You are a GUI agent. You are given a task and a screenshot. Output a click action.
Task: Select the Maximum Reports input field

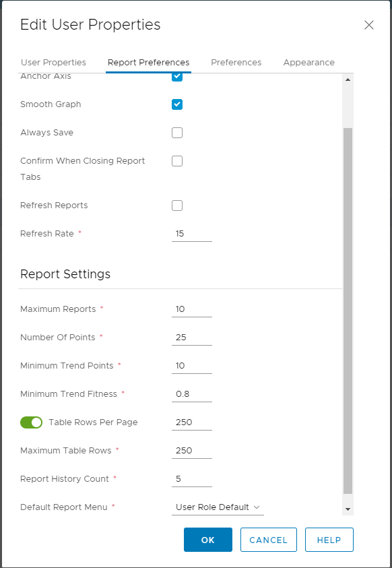pos(191,309)
